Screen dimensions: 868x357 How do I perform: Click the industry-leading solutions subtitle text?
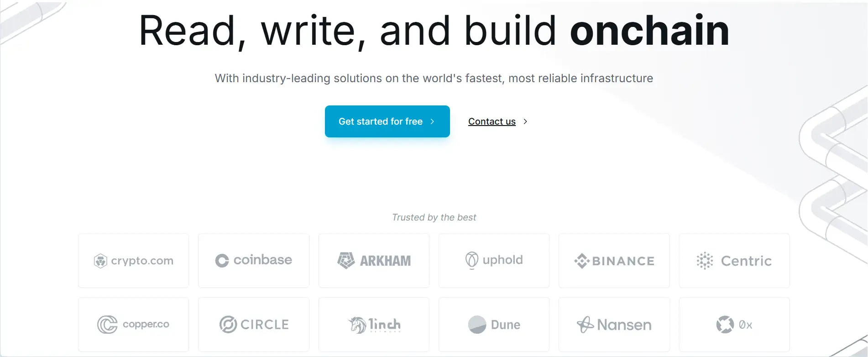(434, 78)
